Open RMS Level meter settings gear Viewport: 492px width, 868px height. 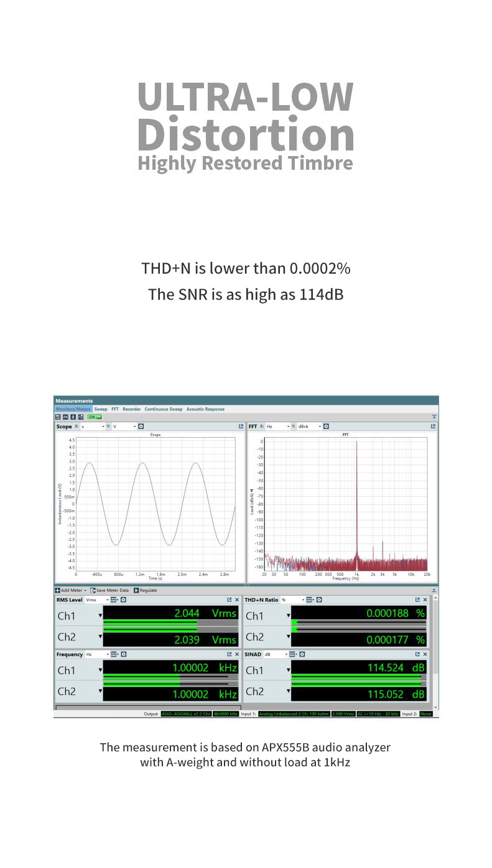[x=123, y=600]
